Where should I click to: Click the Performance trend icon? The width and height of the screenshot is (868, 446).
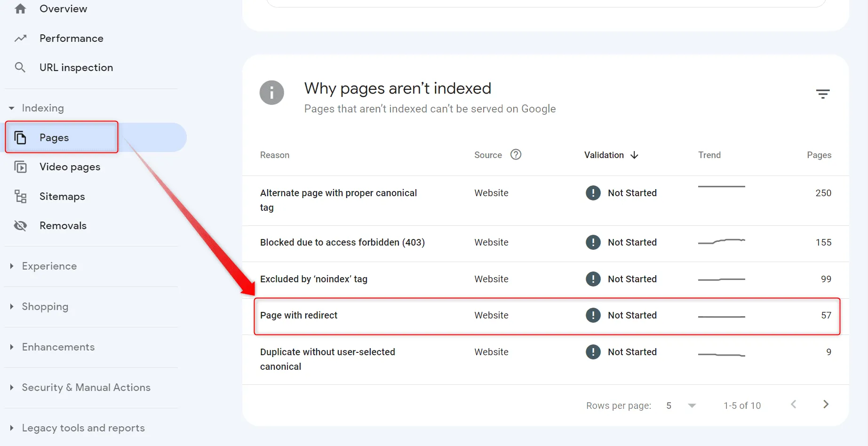(20, 38)
